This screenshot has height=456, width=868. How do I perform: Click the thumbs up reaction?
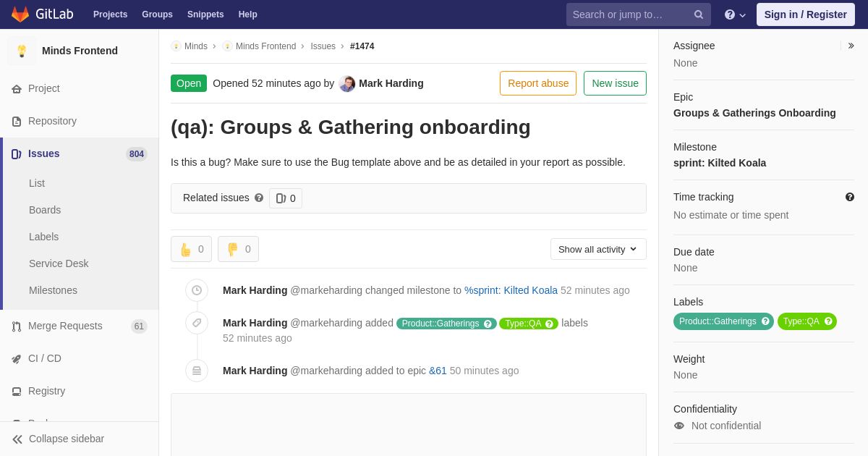pyautogui.click(x=191, y=249)
